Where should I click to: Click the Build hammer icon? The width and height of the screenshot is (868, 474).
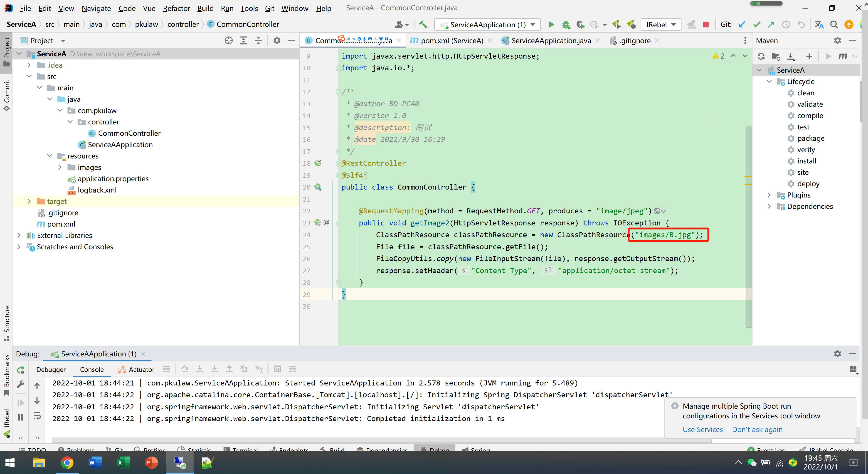(x=423, y=25)
